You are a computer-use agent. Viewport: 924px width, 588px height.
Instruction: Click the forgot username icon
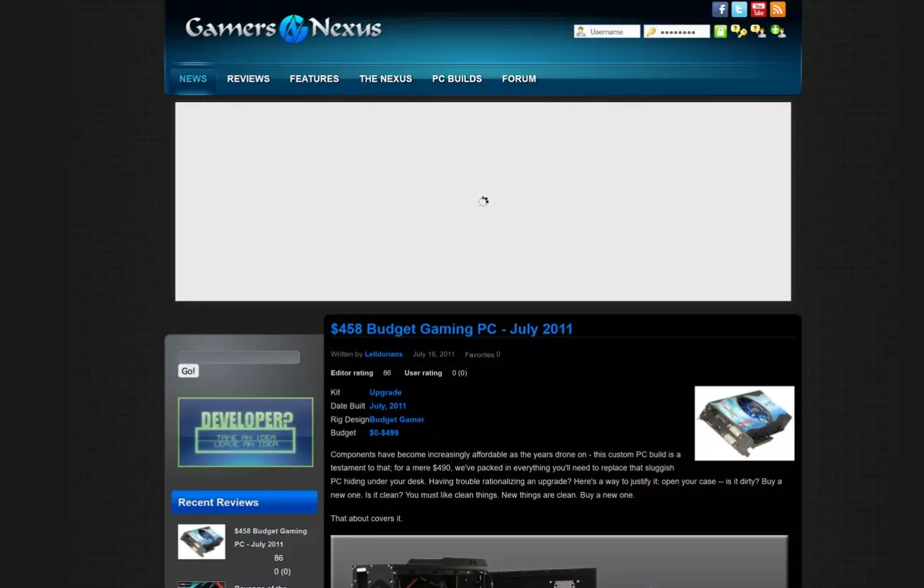758,31
